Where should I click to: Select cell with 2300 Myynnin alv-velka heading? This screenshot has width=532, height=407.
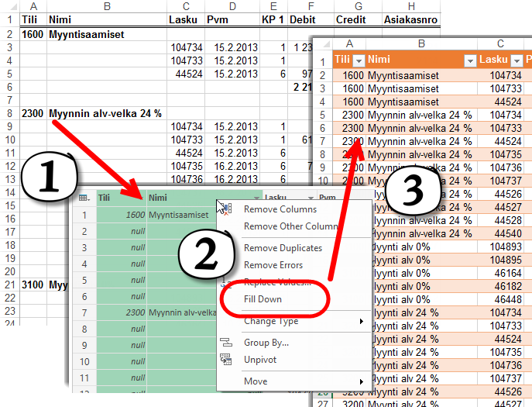pos(106,113)
